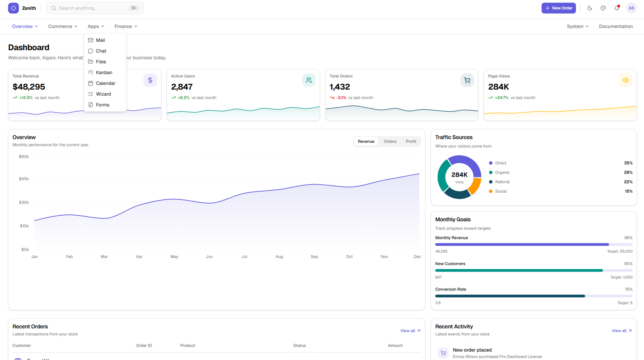The width and height of the screenshot is (644, 360).
Task: Click the Page Views upward trend arrow icon
Action: point(490,98)
